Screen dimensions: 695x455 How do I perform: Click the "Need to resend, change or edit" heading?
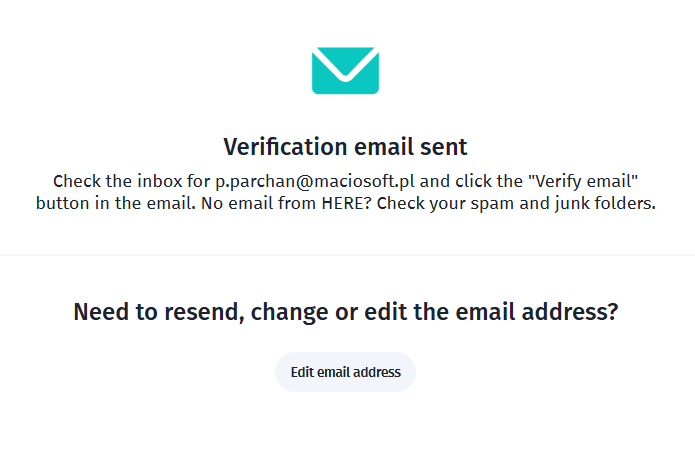point(345,312)
